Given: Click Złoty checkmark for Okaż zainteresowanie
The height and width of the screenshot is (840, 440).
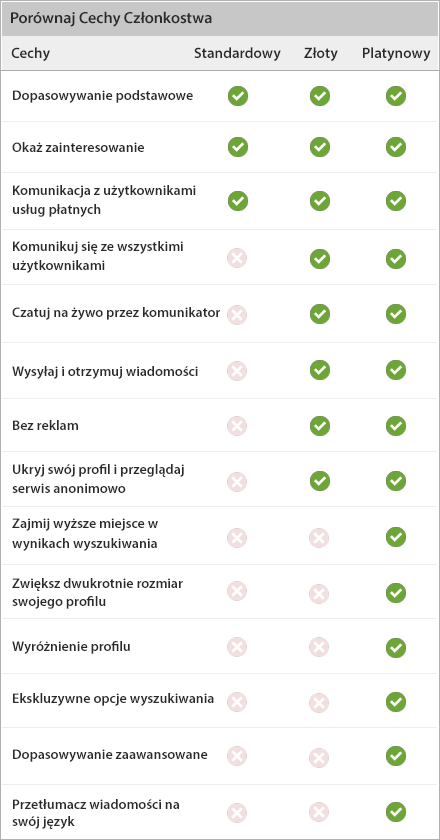Looking at the screenshot, I should coord(320,147).
